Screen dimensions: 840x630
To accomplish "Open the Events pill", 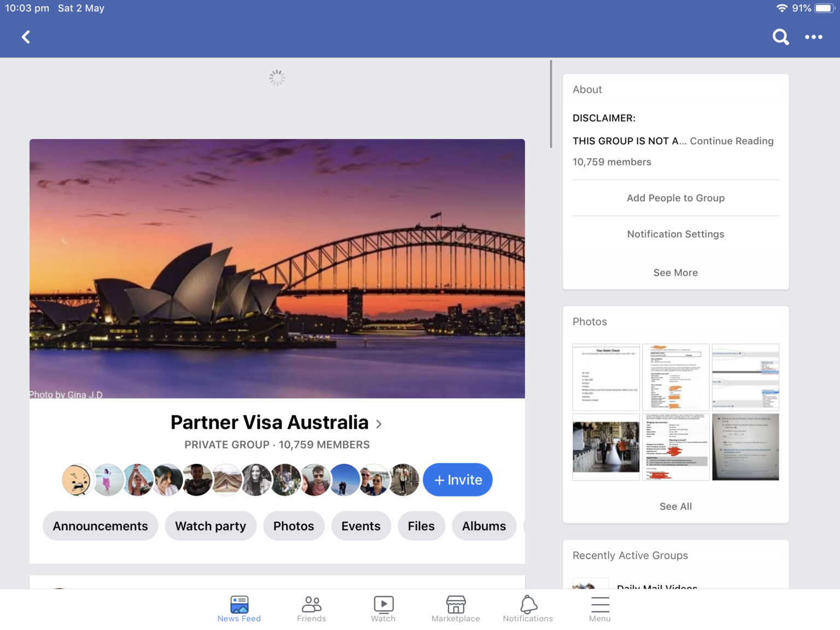I will click(361, 526).
